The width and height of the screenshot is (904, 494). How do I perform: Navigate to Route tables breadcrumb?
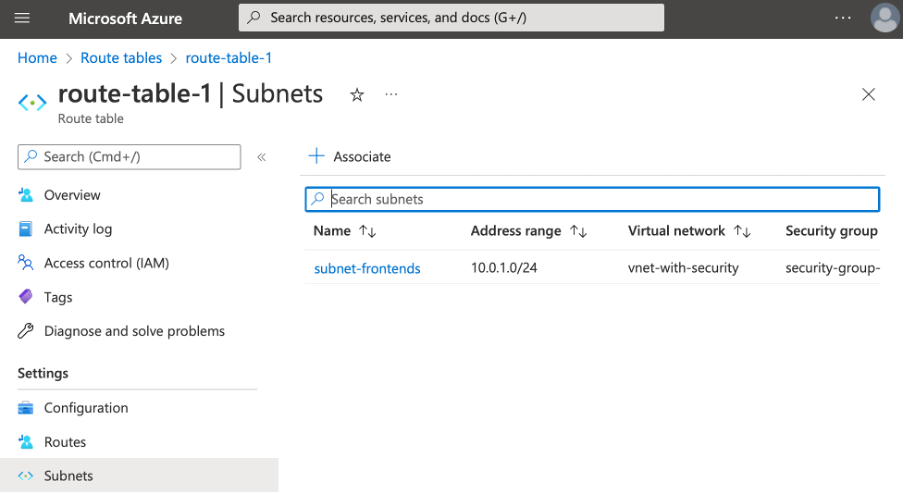pos(121,58)
